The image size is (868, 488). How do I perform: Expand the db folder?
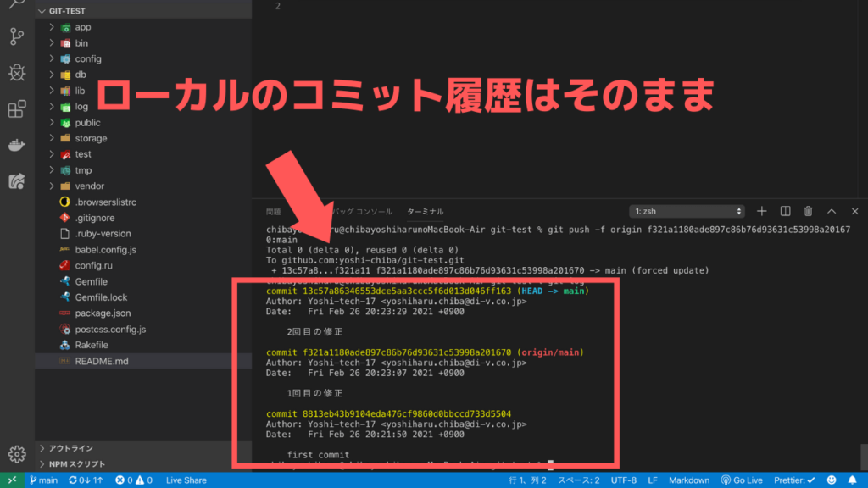[x=142, y=75]
